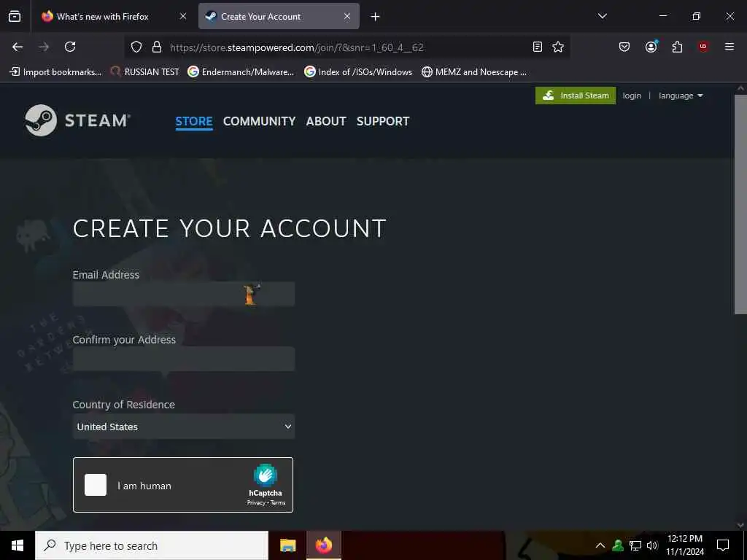
Task: Show hidden system tray icons
Action: pos(600,545)
